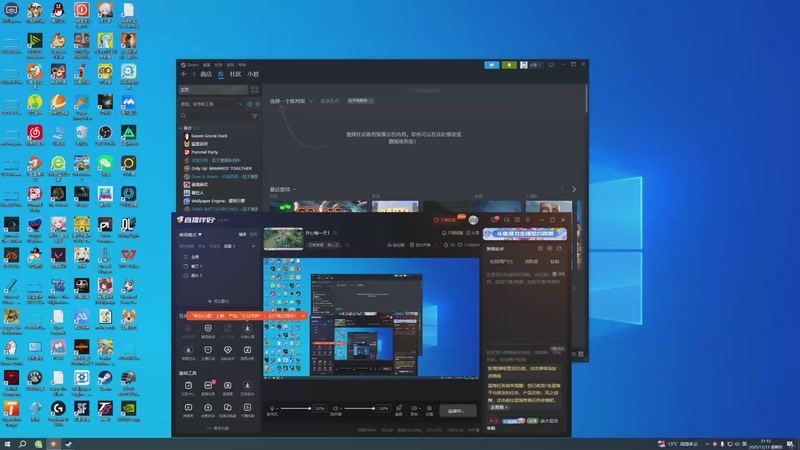Open the Steam shelf sort-by dropdown

pyautogui.click(x=361, y=101)
